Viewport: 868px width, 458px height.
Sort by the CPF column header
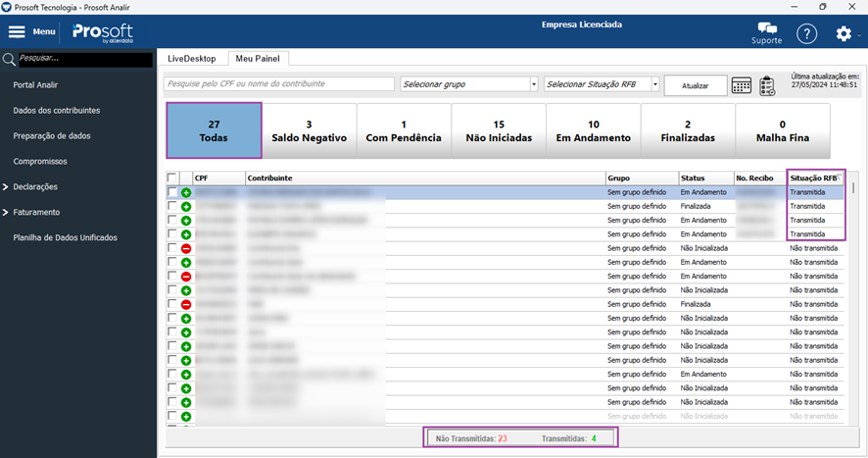pyautogui.click(x=218, y=178)
